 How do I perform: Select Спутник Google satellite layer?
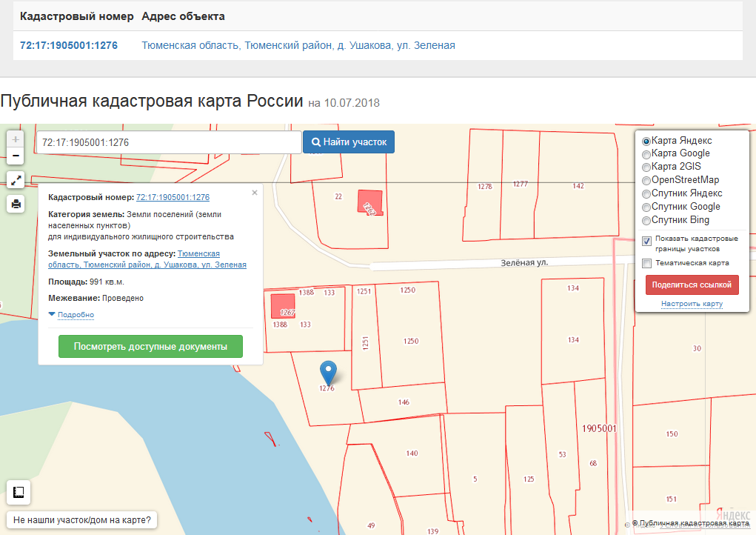point(646,207)
